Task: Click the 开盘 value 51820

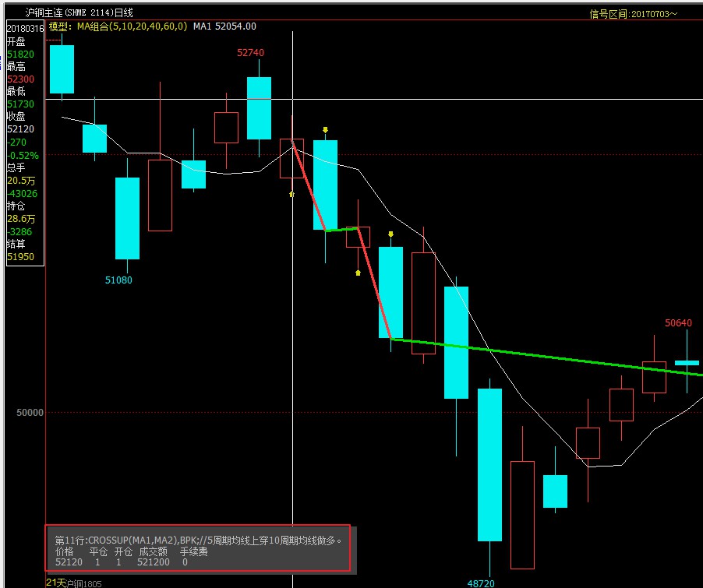Action: [20, 55]
